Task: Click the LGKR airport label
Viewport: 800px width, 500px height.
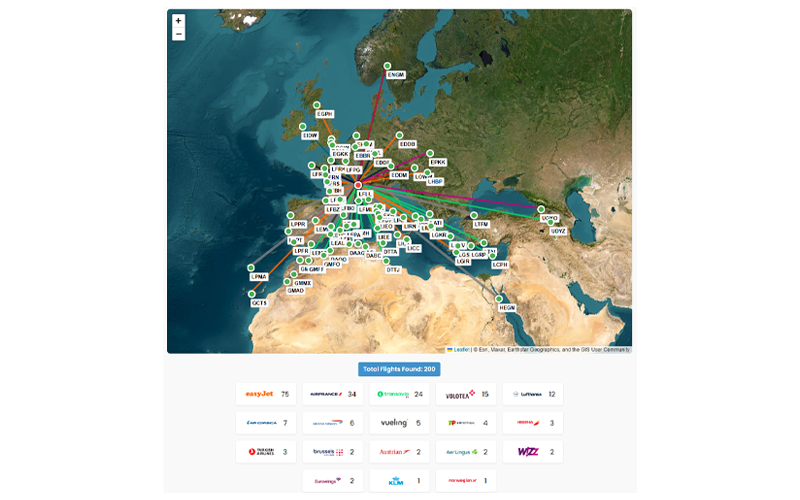Action: click(x=439, y=235)
